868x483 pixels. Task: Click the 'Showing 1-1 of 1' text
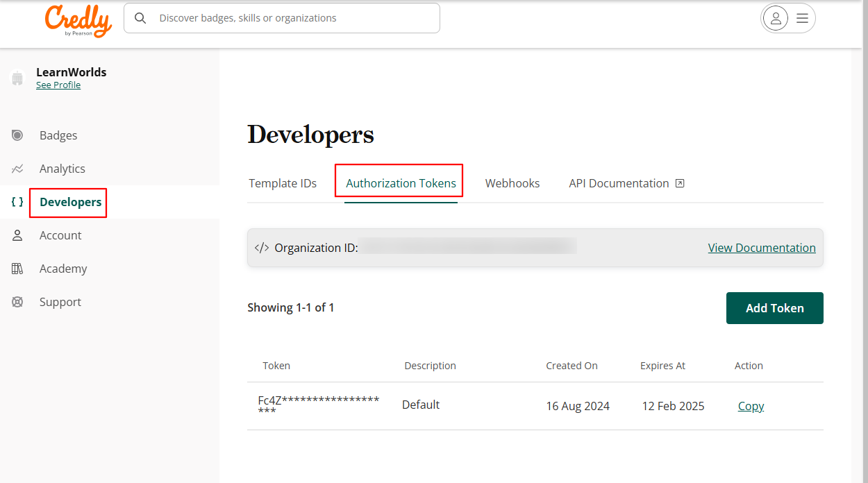pyautogui.click(x=291, y=307)
